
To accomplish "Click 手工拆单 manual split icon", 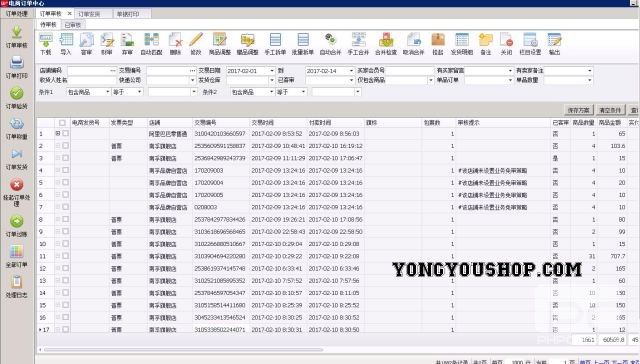I will pyautogui.click(x=275, y=44).
